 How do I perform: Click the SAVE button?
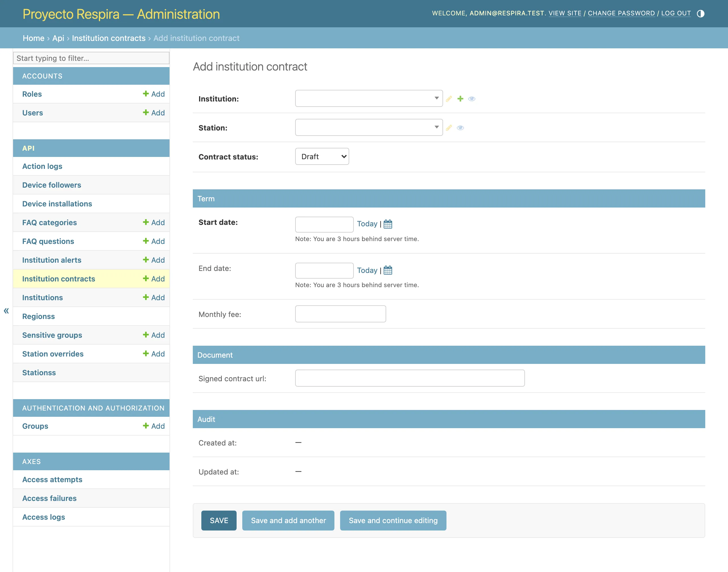[219, 521]
